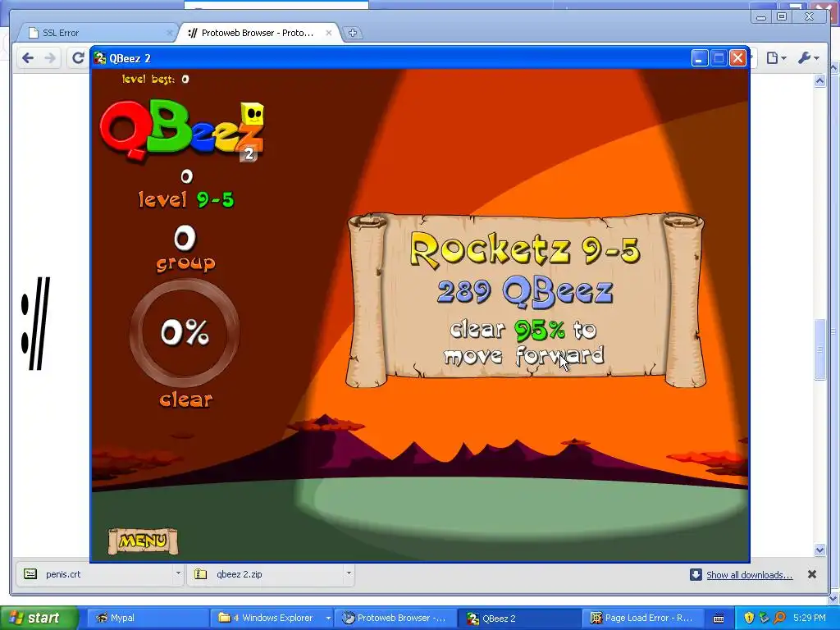Switch to QBeez 2 taskbar button
Screen dimensions: 840x630
(521, 618)
